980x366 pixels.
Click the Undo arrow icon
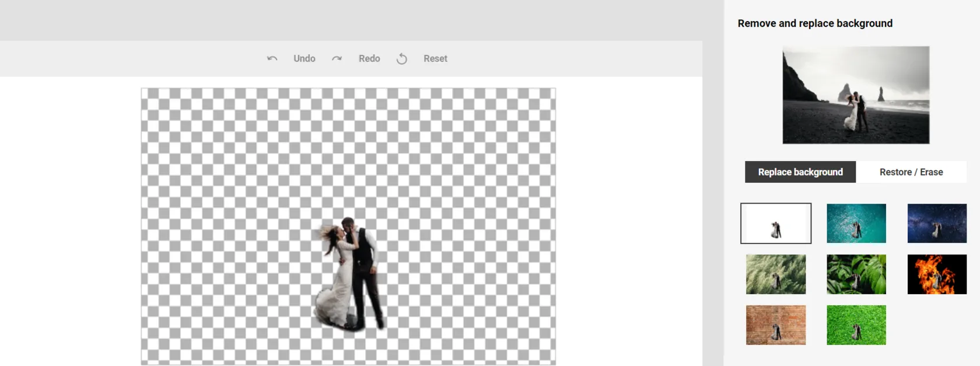(x=272, y=58)
